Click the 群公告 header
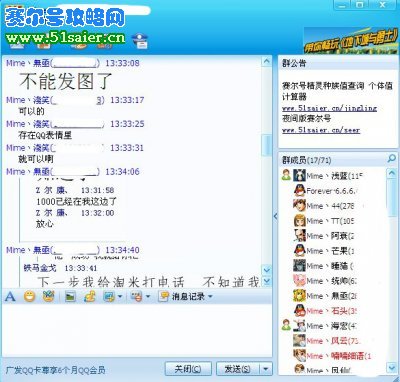The width and height of the screenshot is (400, 382). point(294,63)
